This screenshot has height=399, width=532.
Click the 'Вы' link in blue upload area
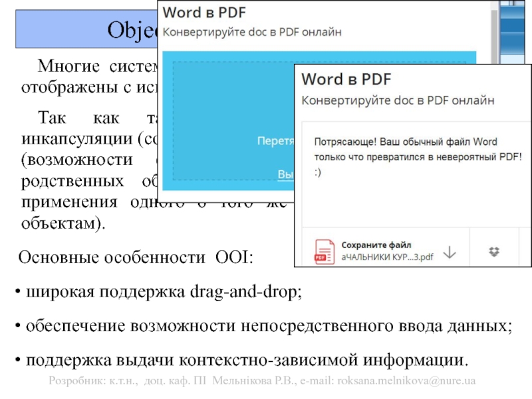(x=285, y=174)
